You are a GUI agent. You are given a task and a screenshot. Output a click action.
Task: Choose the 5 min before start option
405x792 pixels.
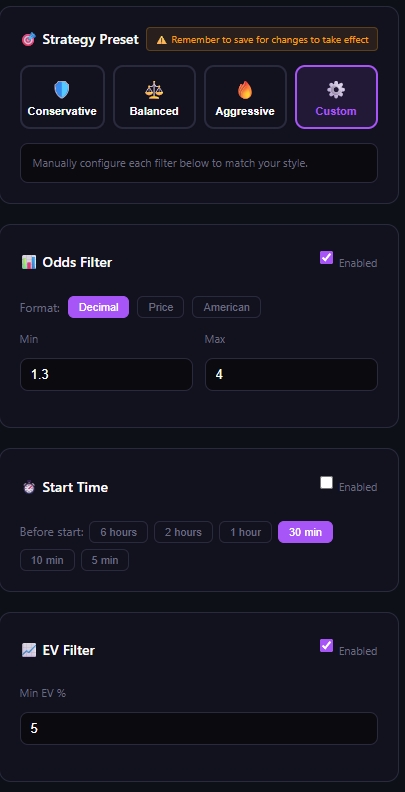[105, 560]
